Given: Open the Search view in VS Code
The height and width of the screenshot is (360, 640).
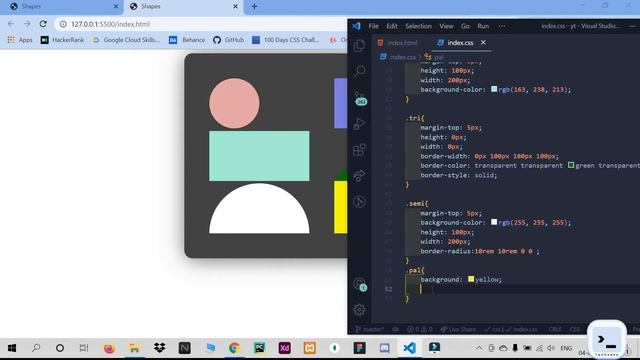Looking at the screenshot, I should coord(359,71).
